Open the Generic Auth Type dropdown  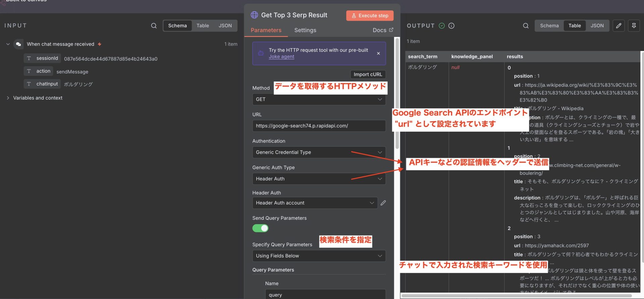click(319, 179)
